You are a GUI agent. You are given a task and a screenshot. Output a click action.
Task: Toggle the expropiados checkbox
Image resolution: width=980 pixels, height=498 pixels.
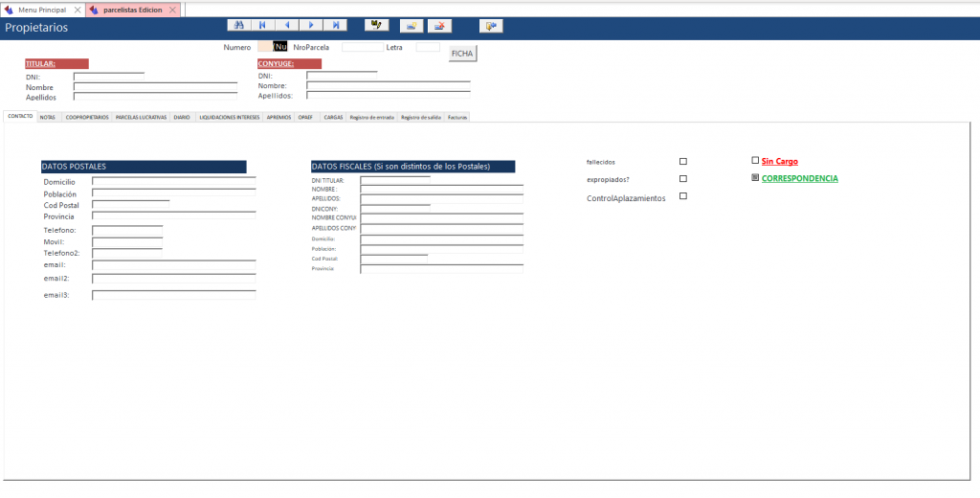coord(682,179)
